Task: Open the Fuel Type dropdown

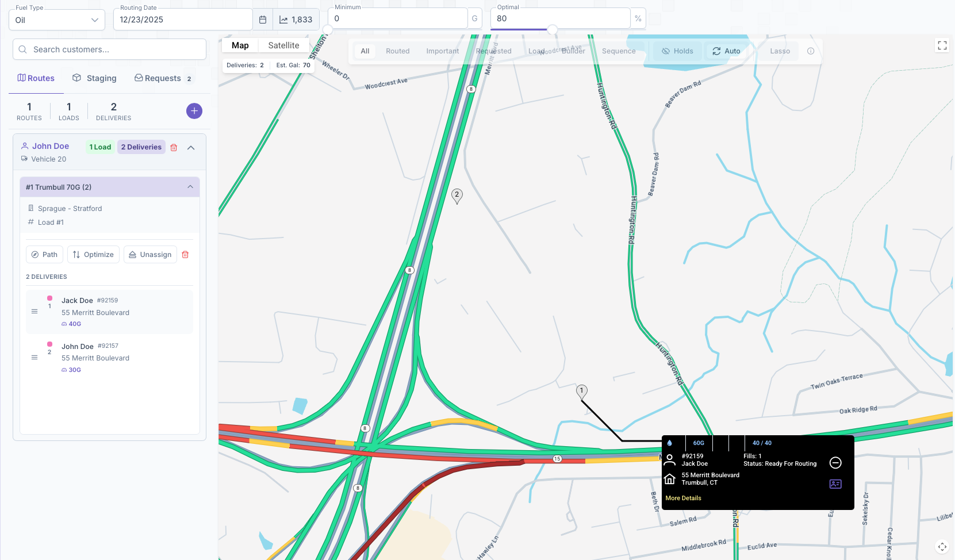Action: click(x=57, y=20)
